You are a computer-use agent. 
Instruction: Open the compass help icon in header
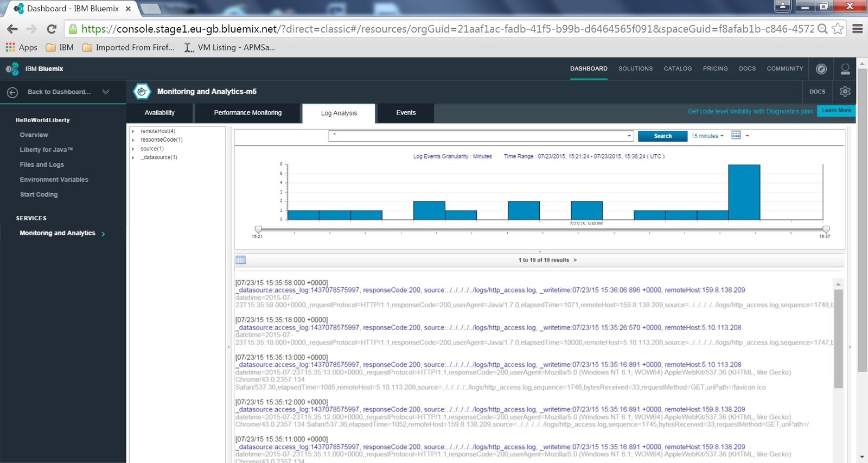click(821, 69)
